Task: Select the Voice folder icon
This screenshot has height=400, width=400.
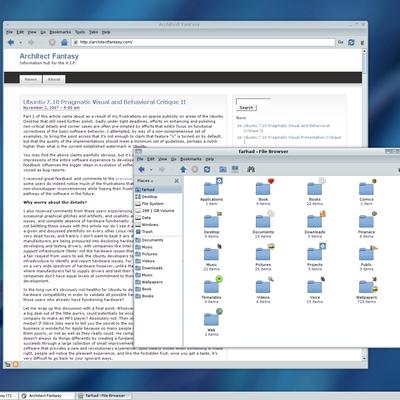Action: tap(315, 287)
